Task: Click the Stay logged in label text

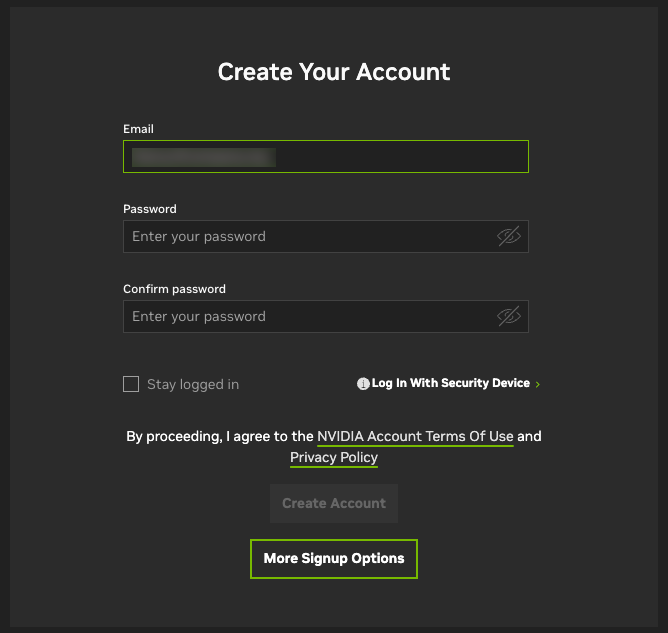Action: pos(193,384)
